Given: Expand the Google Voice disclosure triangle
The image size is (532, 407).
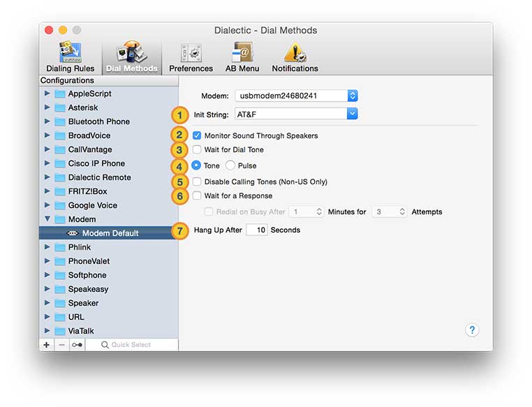Looking at the screenshot, I should [x=47, y=205].
